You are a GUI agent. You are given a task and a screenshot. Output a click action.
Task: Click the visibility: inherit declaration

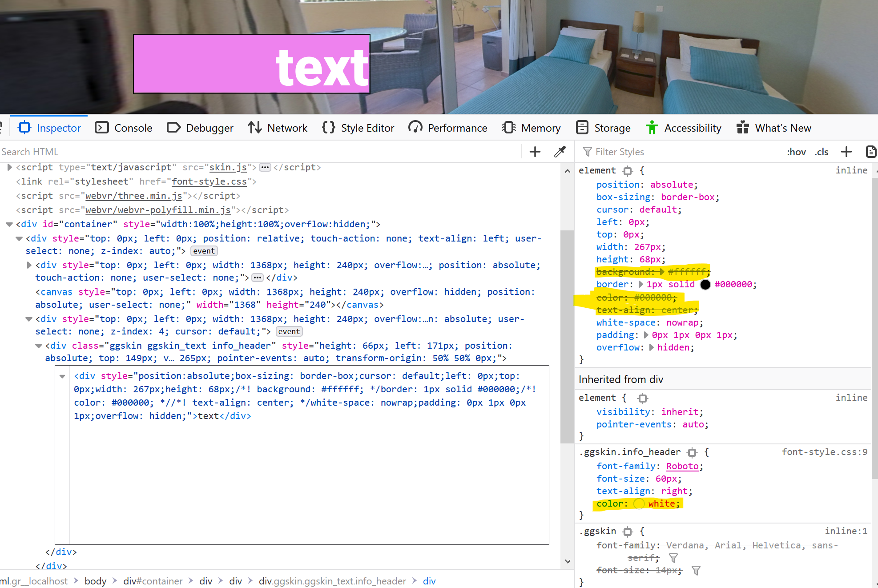click(650, 412)
